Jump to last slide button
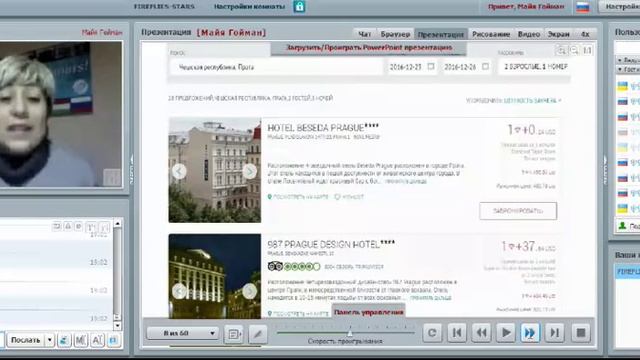This screenshot has height=360, width=640. click(555, 333)
